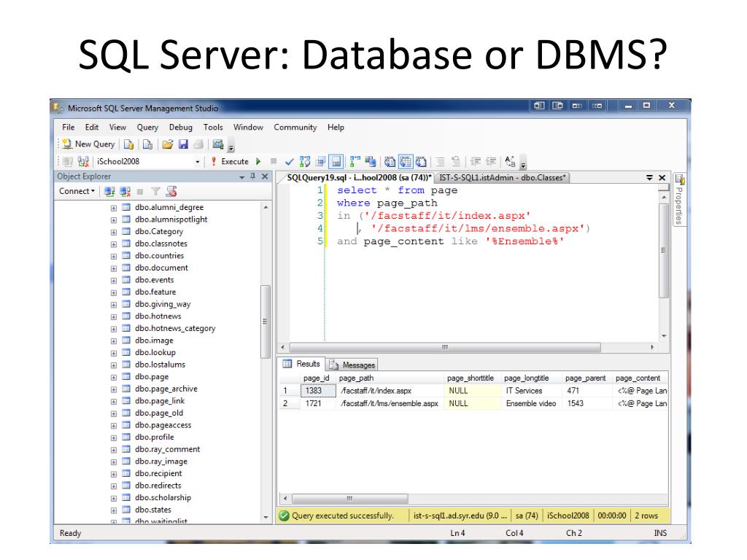Click the Decrease Indent icon
The height and width of the screenshot is (560, 747).
click(475, 162)
